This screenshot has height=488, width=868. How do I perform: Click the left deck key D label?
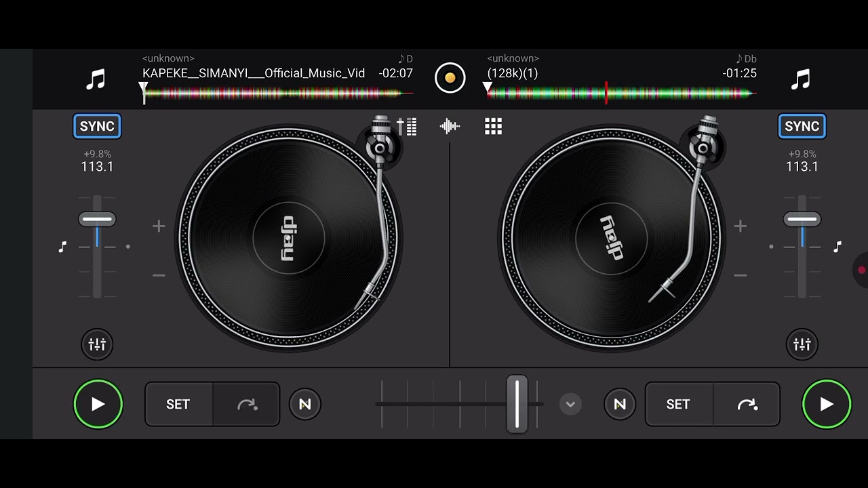pos(406,59)
